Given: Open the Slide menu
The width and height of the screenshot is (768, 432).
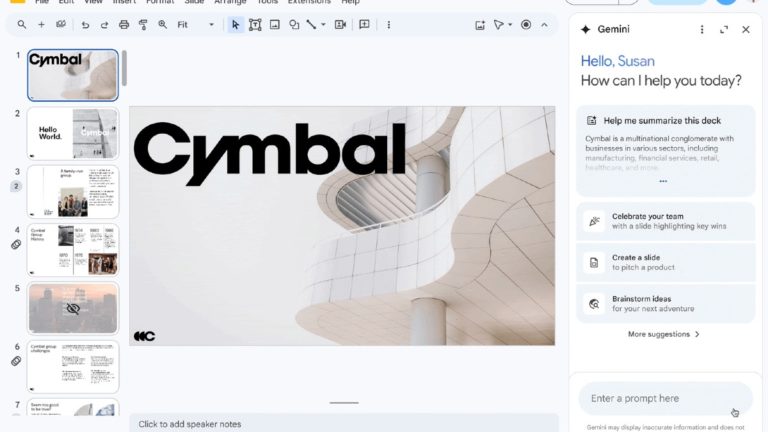Looking at the screenshot, I should click(x=194, y=2).
